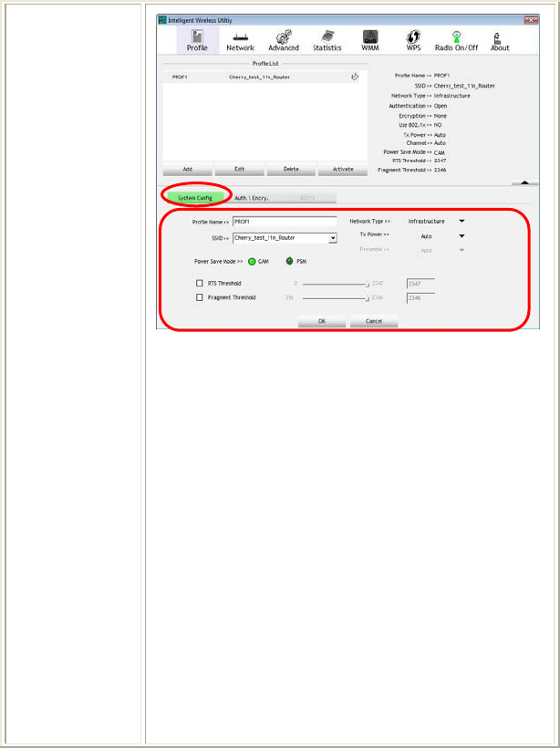Image resolution: width=560 pixels, height=748 pixels.
Task: Open the Network Type dropdown arrow
Action: (461, 222)
